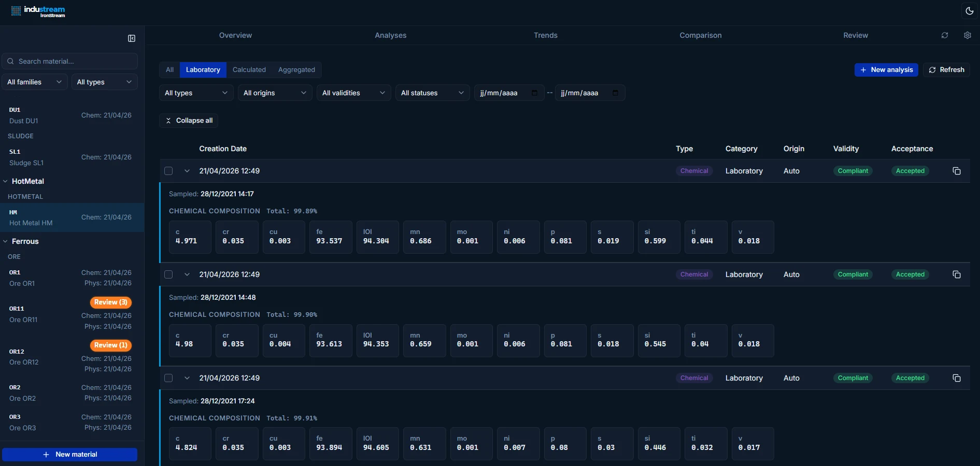Collapse the HotMetal group in sidebar
The height and width of the screenshot is (466, 980).
pyautogui.click(x=6, y=181)
